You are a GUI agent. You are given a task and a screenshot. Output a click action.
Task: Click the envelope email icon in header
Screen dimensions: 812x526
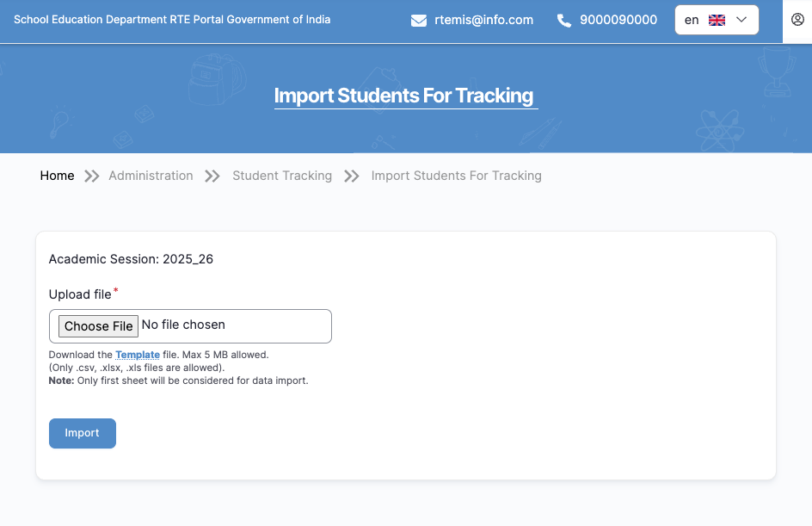coord(419,20)
